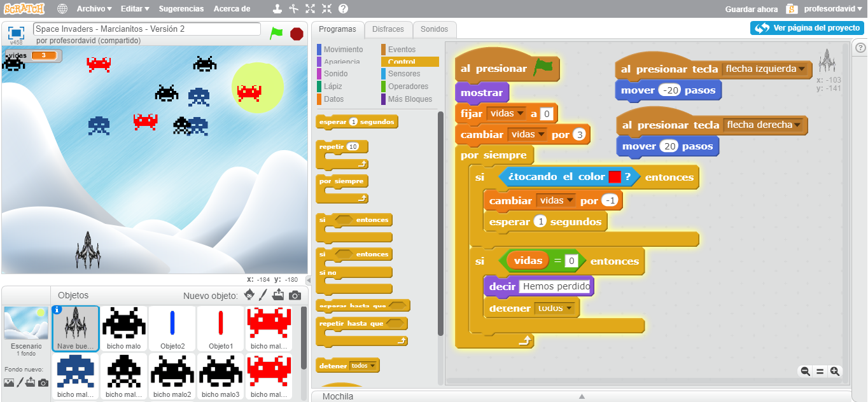Switch to the Disfraces tab
The height and width of the screenshot is (402, 868).
pos(388,29)
